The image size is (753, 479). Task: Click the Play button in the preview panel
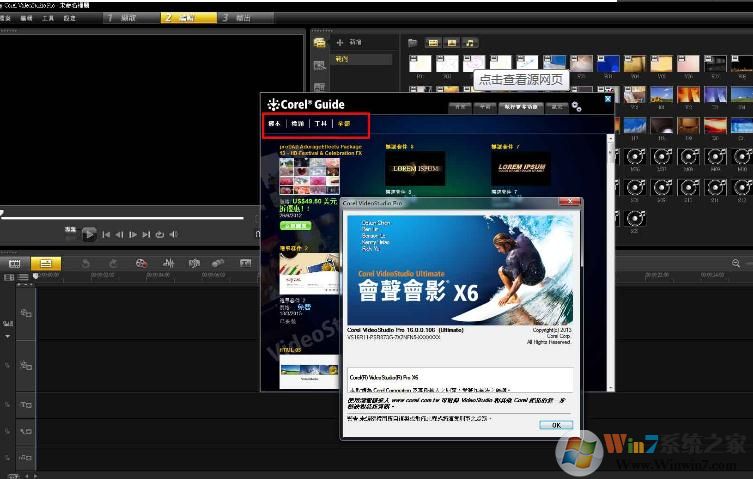click(x=89, y=234)
